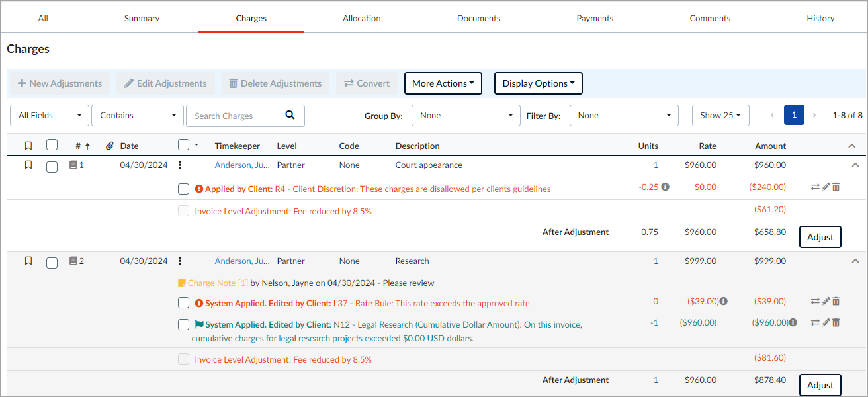This screenshot has width=868, height=397.
Task: Edit the L37 Rate Rule adjustment
Action: 826,302
